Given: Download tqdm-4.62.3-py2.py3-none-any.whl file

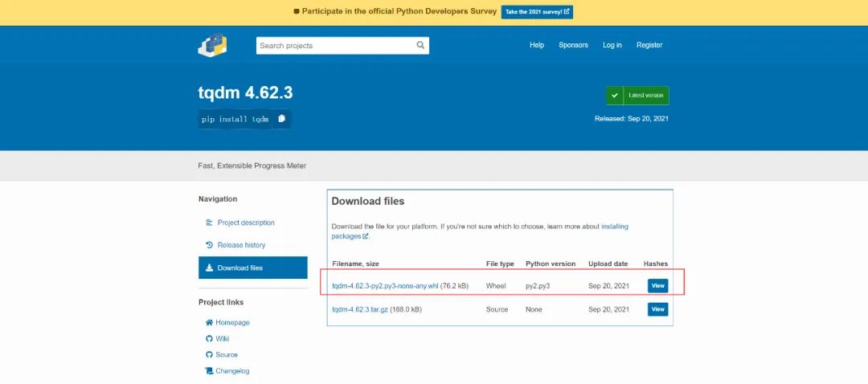Looking at the screenshot, I should [385, 286].
